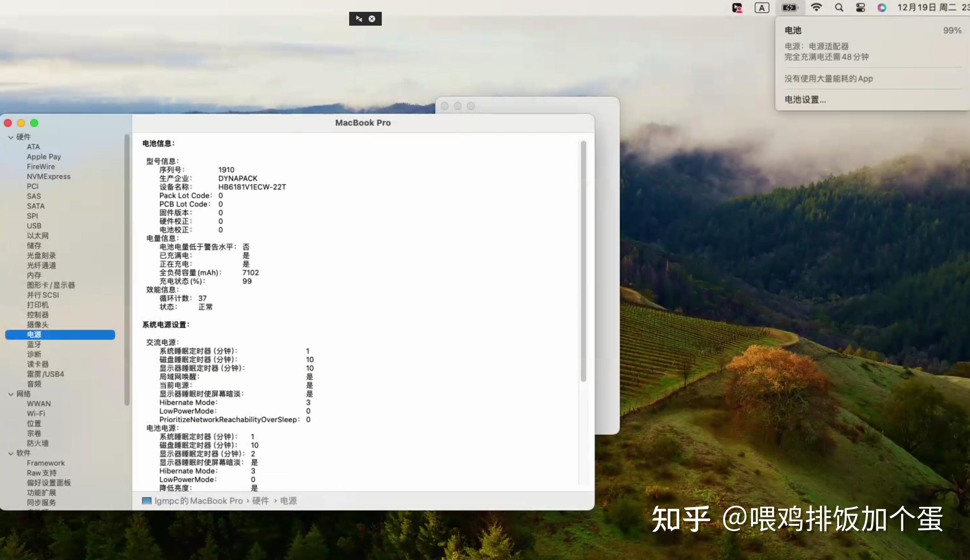
Task: Click lgmpc的MacBook Pro in path bar
Action: (x=199, y=501)
